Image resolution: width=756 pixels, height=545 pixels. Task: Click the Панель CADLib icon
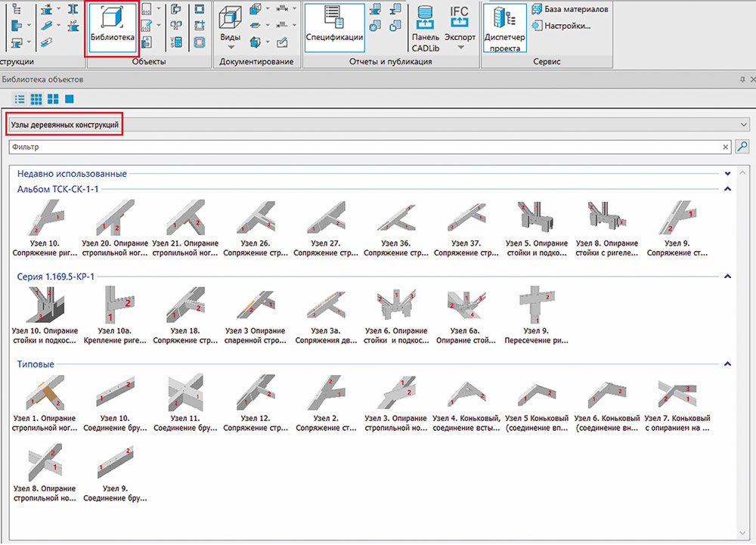tap(425, 29)
